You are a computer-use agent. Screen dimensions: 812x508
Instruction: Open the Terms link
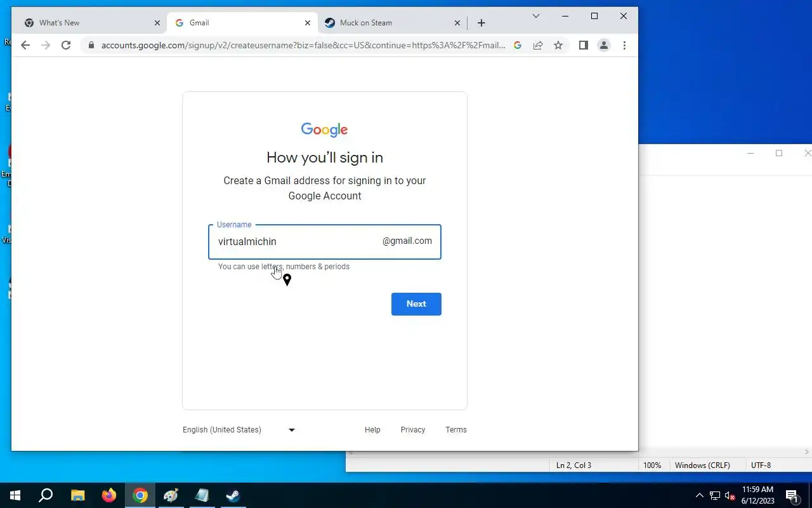click(456, 430)
